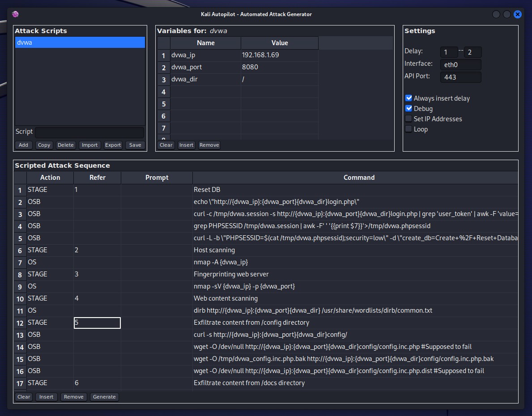Click the Save button
Image resolution: width=532 pixels, height=416 pixels.
(x=135, y=145)
